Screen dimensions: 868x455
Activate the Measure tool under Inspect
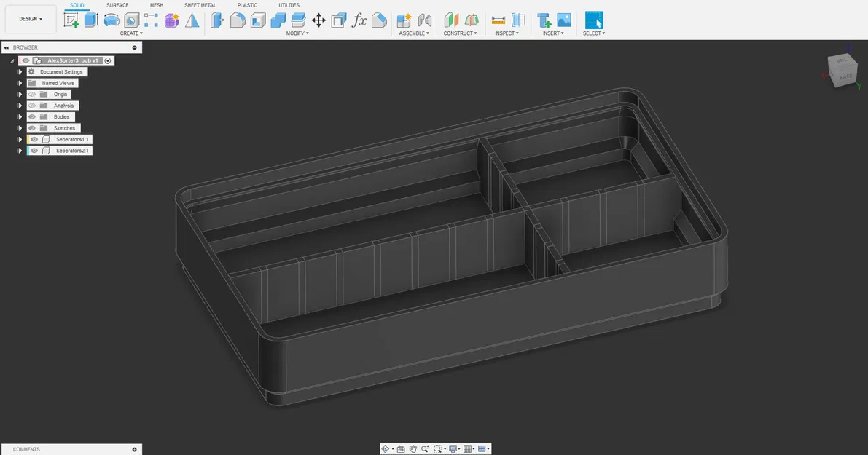click(498, 20)
